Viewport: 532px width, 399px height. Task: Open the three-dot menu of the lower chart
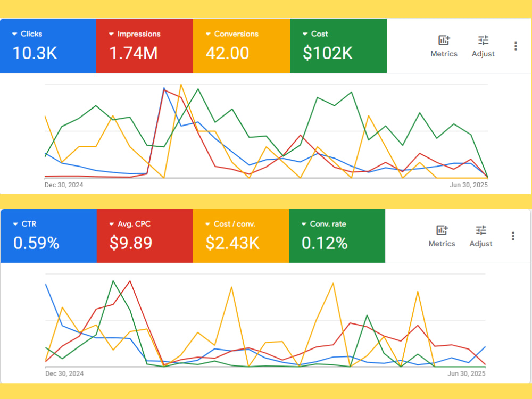pos(513,236)
